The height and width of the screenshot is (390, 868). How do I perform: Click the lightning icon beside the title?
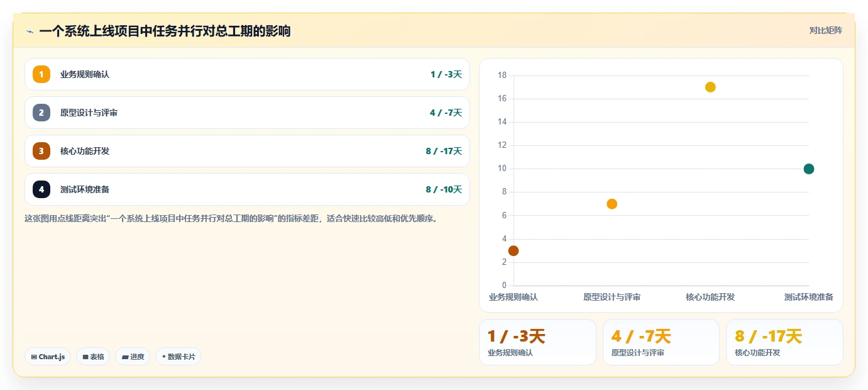pos(30,31)
